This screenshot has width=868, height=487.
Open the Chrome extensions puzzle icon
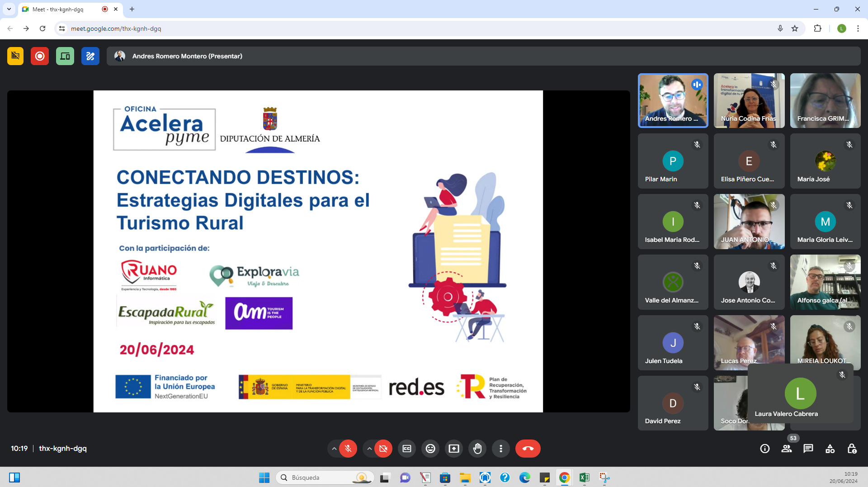[x=817, y=28]
